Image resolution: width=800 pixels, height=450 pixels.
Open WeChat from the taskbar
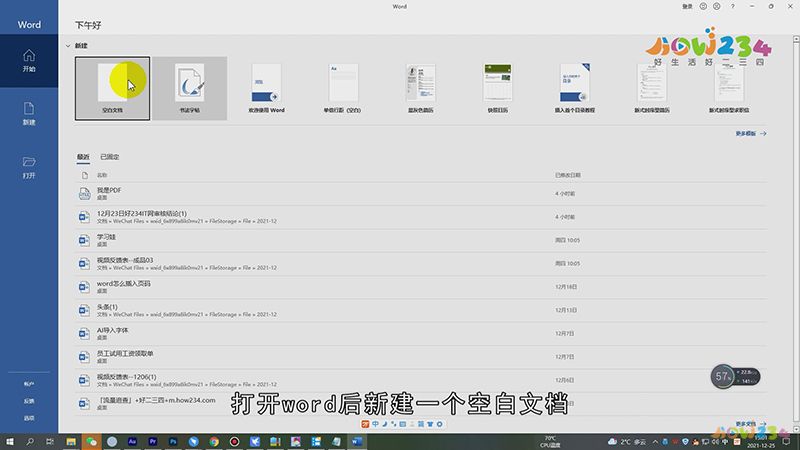pyautogui.click(x=91, y=442)
